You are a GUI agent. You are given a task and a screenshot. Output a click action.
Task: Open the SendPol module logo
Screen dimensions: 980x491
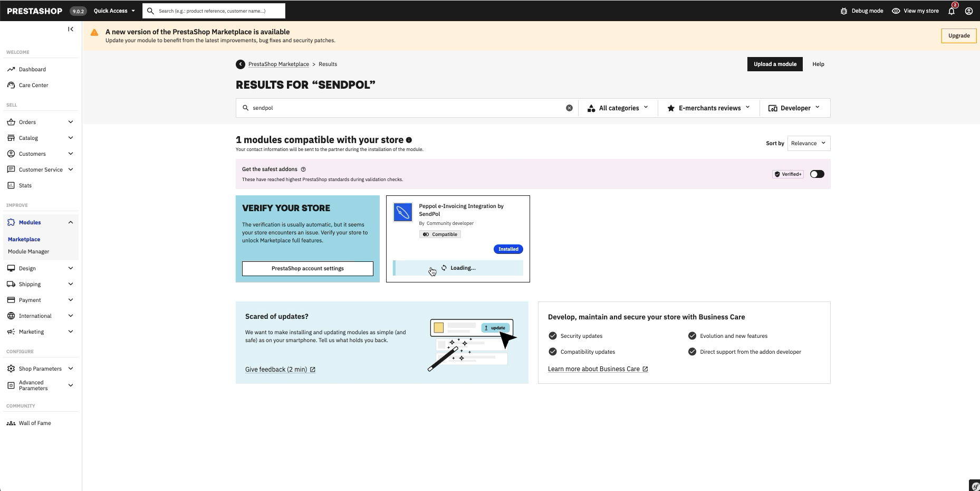tap(403, 212)
